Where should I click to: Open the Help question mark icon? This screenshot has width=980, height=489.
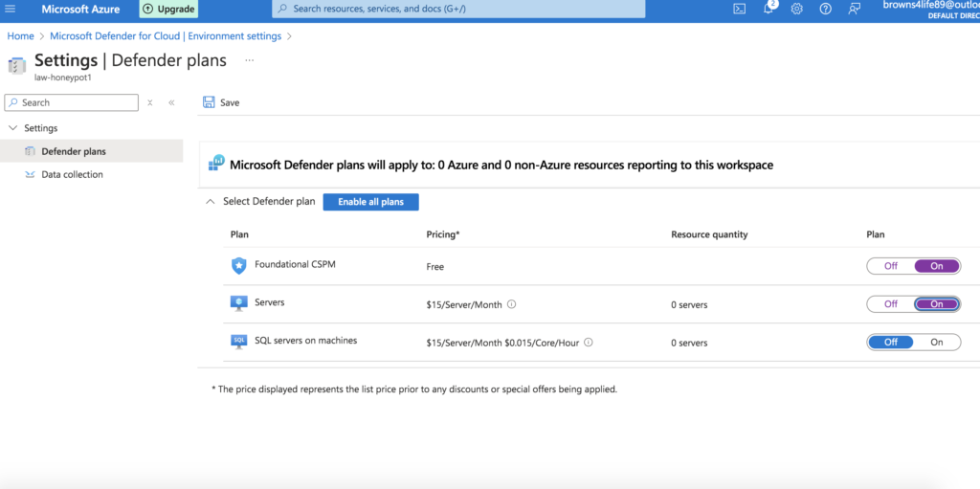(826, 9)
